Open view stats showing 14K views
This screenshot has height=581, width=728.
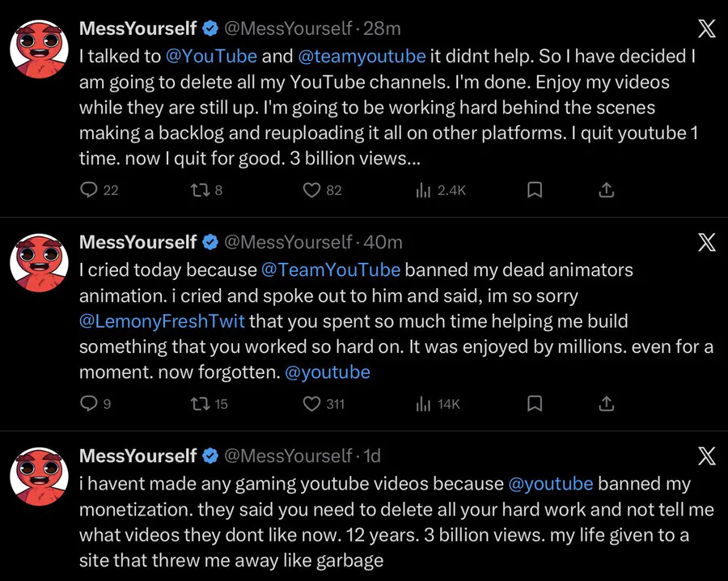424,404
